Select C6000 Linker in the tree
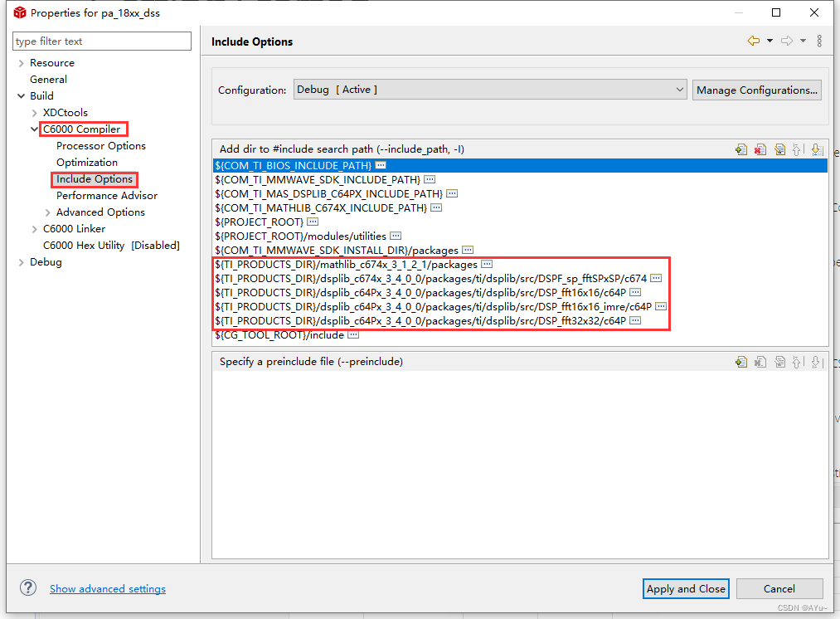 [74, 229]
